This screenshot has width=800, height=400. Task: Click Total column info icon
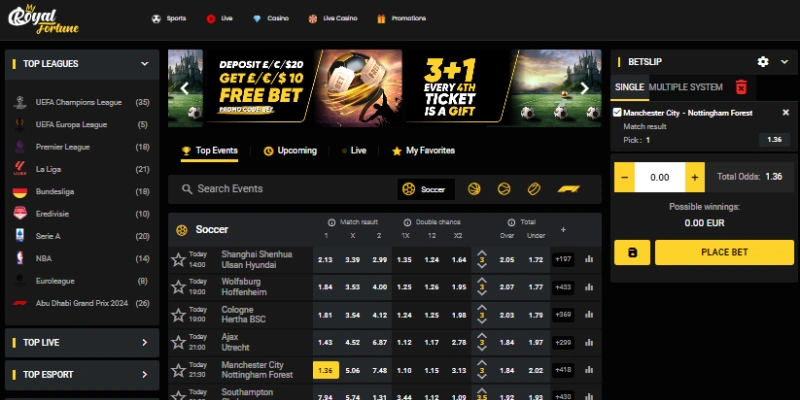511,222
